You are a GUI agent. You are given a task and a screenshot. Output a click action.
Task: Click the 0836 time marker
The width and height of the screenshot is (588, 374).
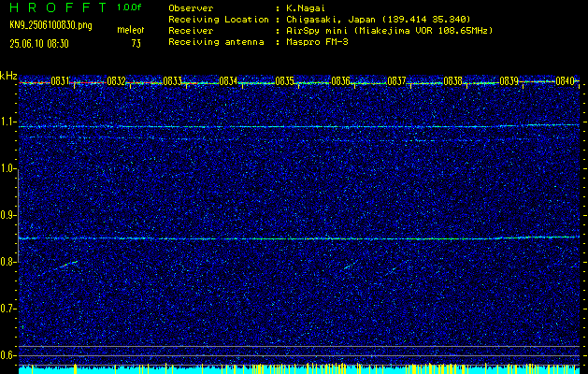pos(340,81)
